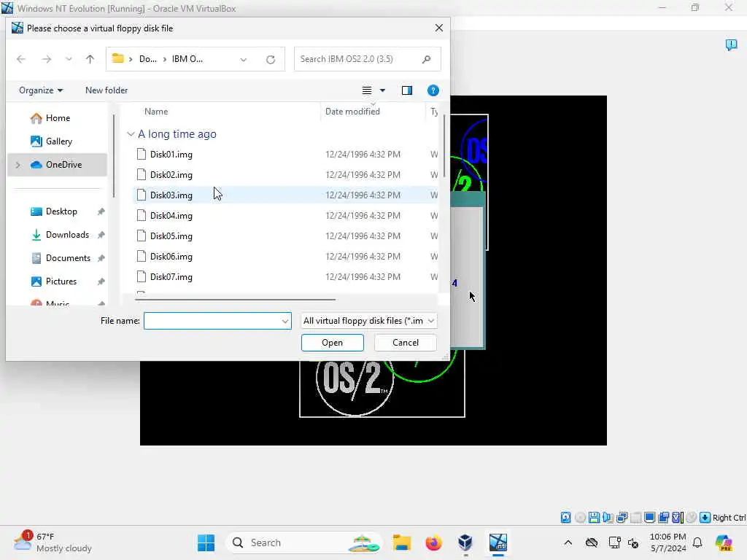Viewport: 747px width, 560px height.
Task: Open view options dropdown arrow
Action: [382, 90]
